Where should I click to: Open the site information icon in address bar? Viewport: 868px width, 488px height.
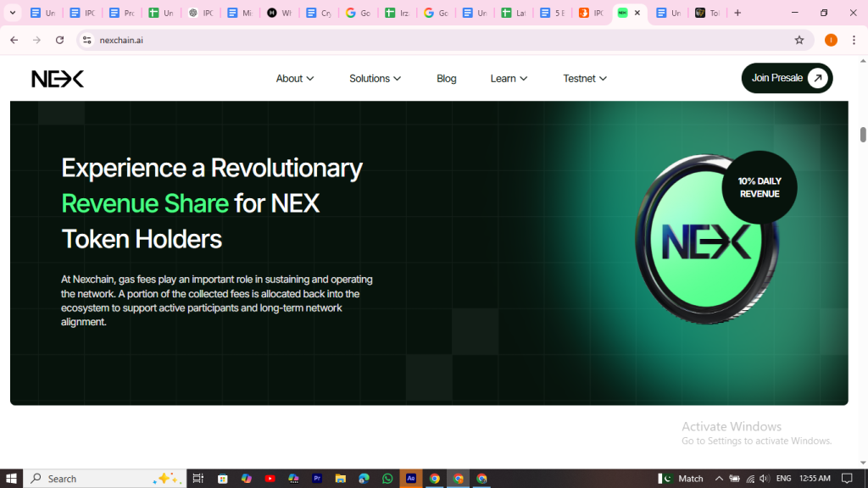pos(87,40)
